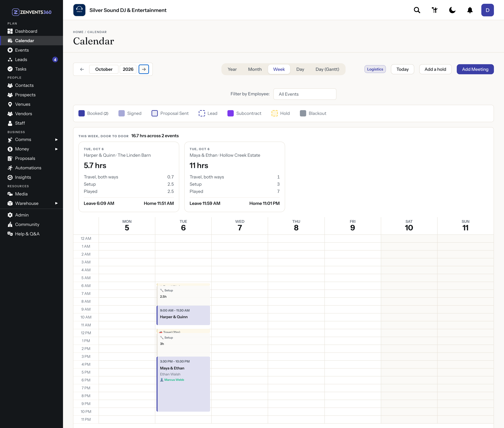
Task: Click Travel (31m) block
Action: (x=183, y=331)
